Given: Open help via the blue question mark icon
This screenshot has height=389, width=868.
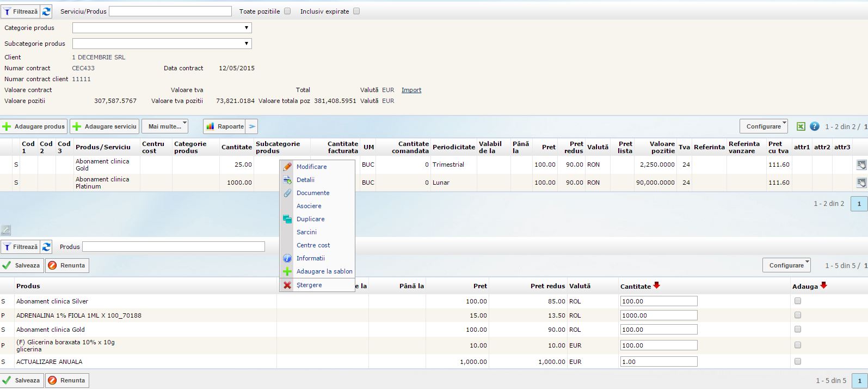Looking at the screenshot, I should [x=814, y=126].
